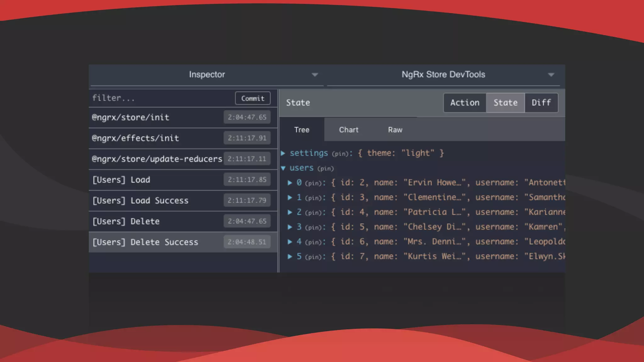Expand user entry 3 Chelsey Di

[x=290, y=227]
